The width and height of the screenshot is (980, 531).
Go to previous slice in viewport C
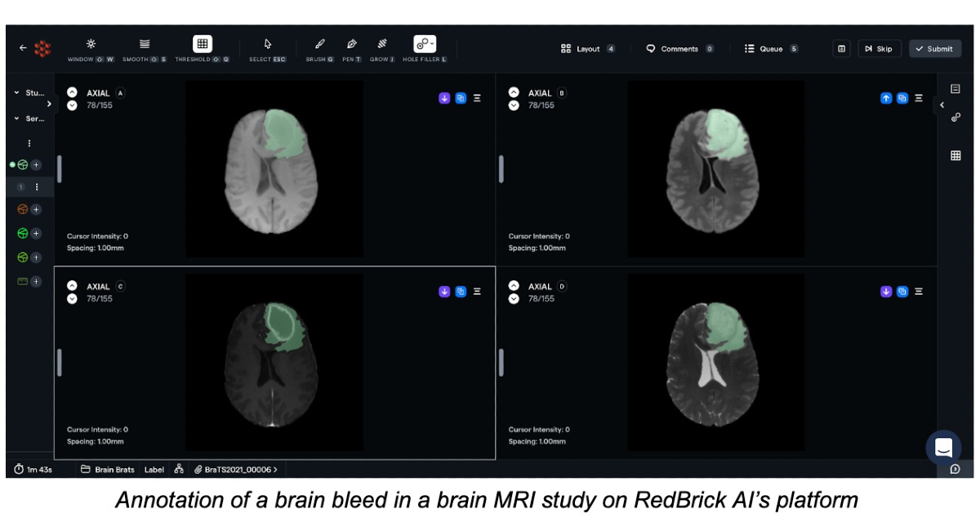pos(72,286)
